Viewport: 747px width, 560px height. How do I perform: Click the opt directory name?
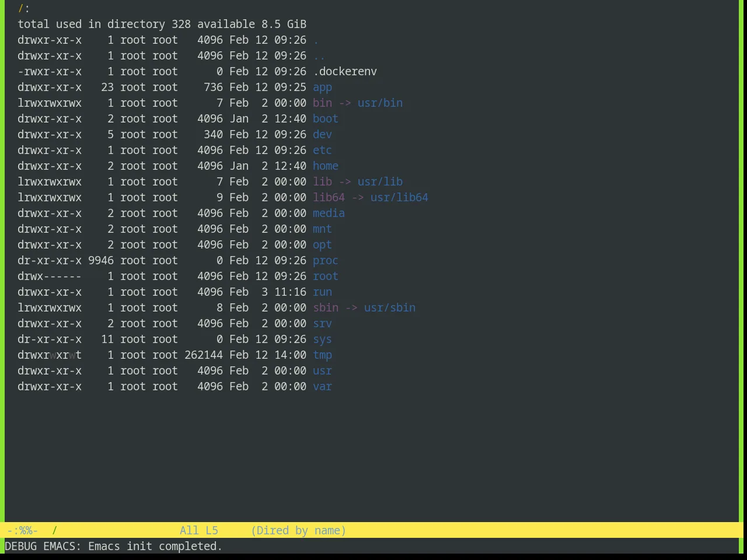click(322, 245)
